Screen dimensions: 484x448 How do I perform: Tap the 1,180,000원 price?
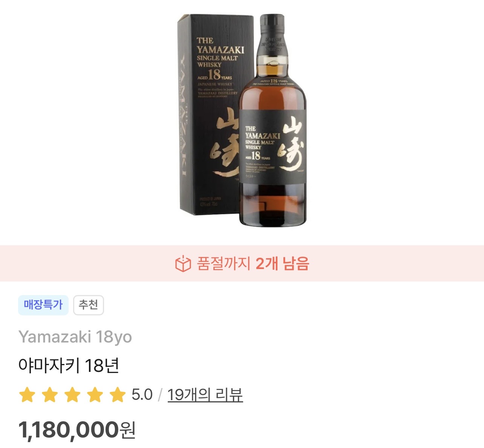coord(77,430)
